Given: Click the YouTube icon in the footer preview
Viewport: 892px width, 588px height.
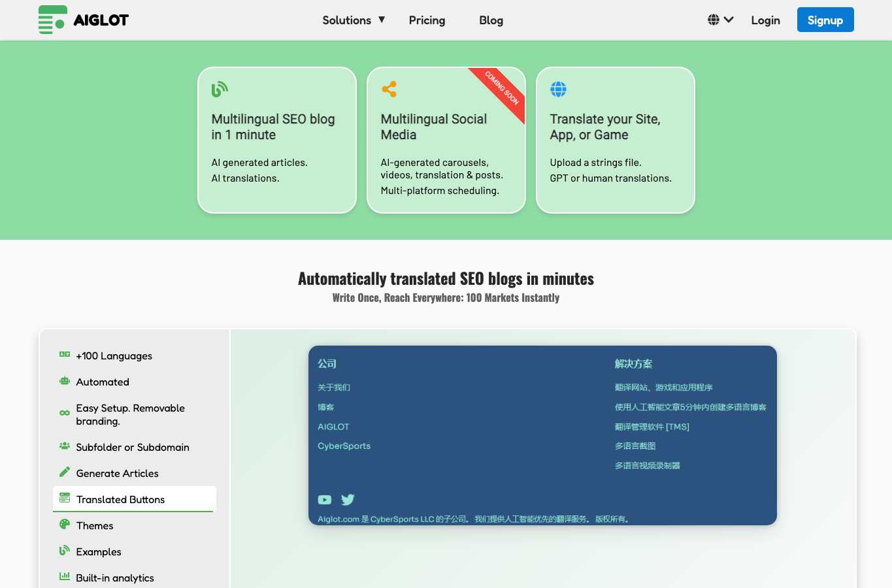Looking at the screenshot, I should tap(325, 500).
